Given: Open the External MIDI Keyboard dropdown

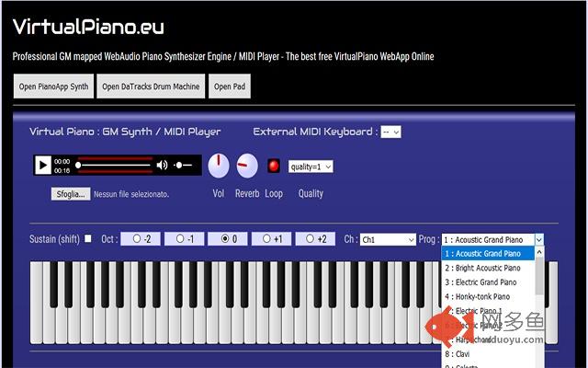Looking at the screenshot, I should pyautogui.click(x=390, y=132).
